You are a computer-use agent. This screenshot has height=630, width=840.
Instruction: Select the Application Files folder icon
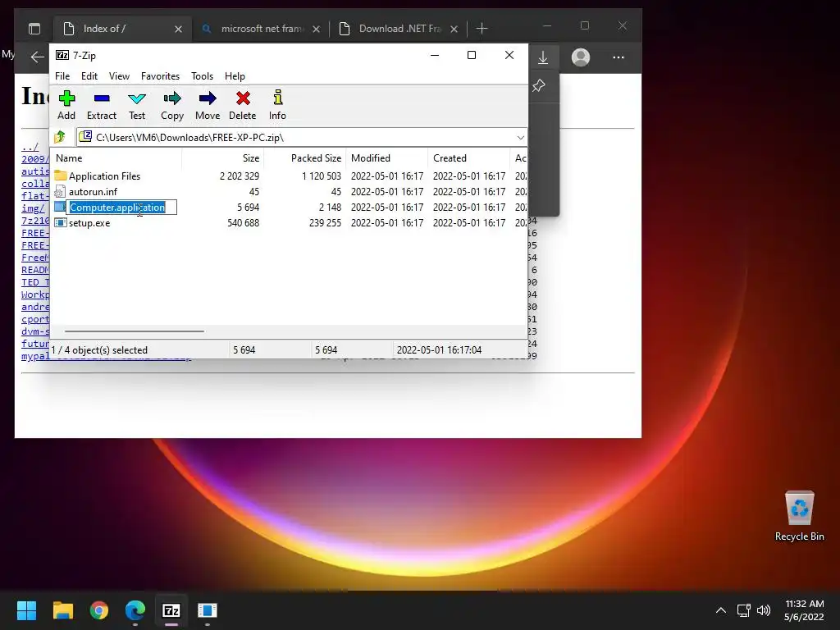click(61, 176)
